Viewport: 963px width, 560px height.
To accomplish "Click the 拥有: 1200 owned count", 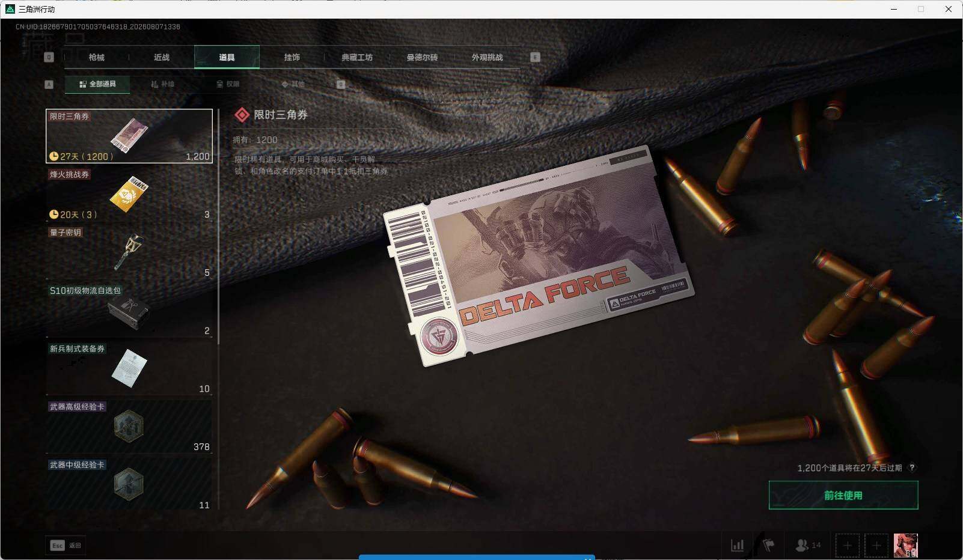I will [255, 140].
